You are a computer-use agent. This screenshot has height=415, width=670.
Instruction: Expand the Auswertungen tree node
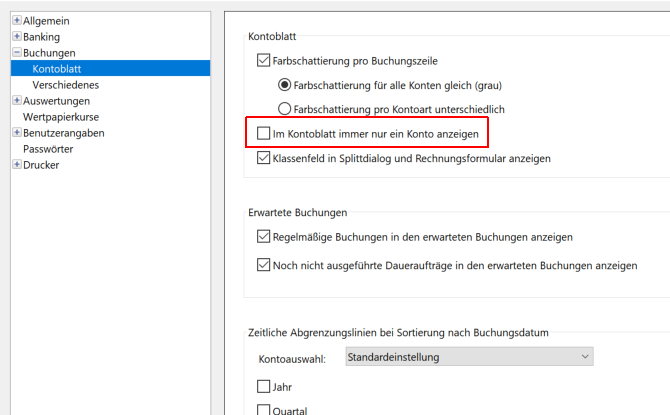tap(17, 100)
